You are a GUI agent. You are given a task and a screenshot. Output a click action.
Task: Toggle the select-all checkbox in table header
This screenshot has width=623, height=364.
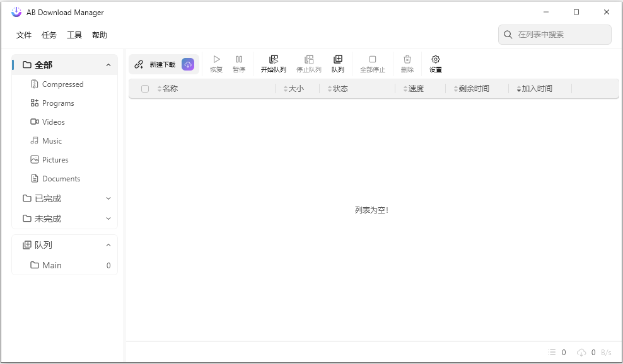coord(145,89)
